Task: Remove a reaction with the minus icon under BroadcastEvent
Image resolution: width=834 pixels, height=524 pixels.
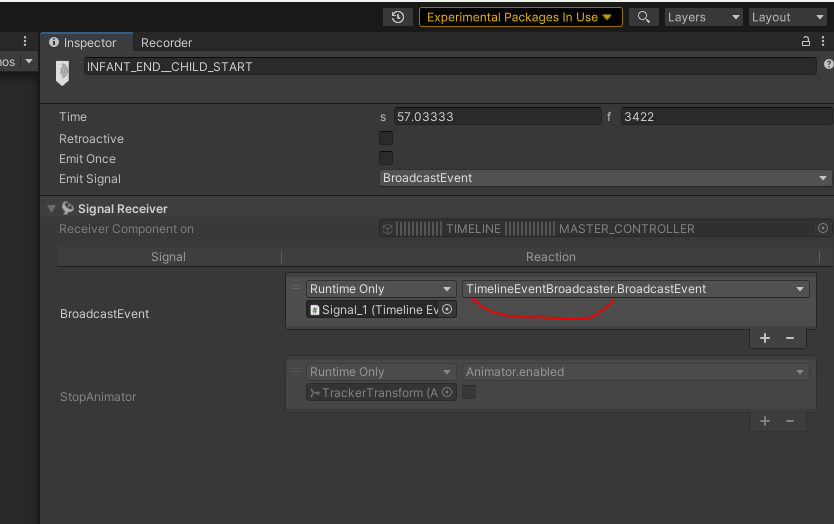Action: click(789, 338)
